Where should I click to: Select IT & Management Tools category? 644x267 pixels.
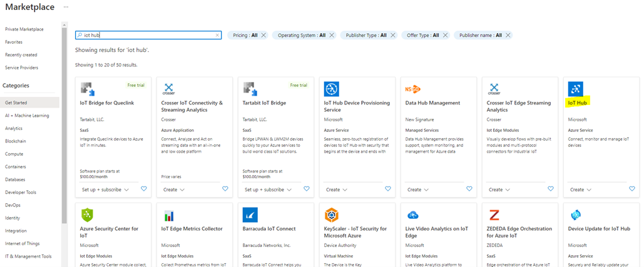28,256
